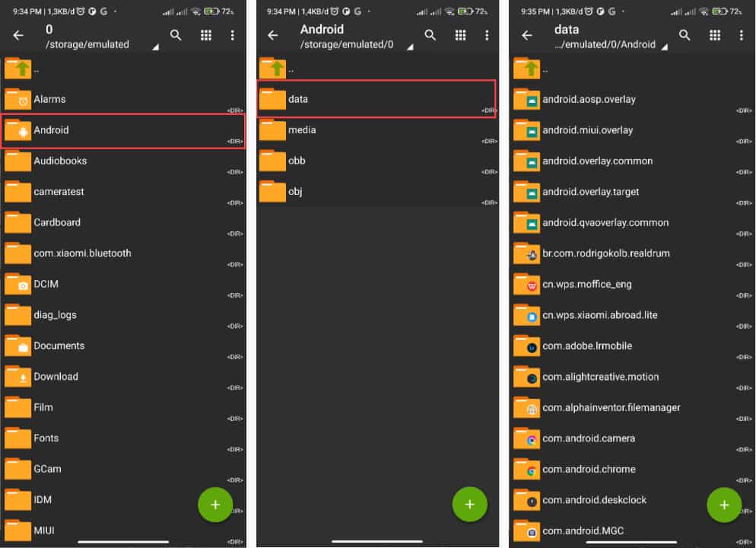Open the highlighted Android folder row
Screen dimensions: 756x548
pos(122,131)
